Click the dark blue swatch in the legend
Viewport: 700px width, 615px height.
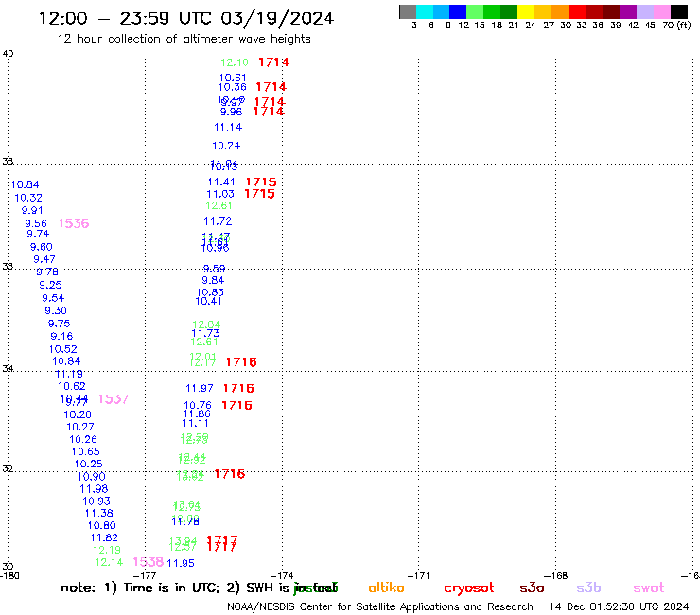pyautogui.click(x=458, y=11)
